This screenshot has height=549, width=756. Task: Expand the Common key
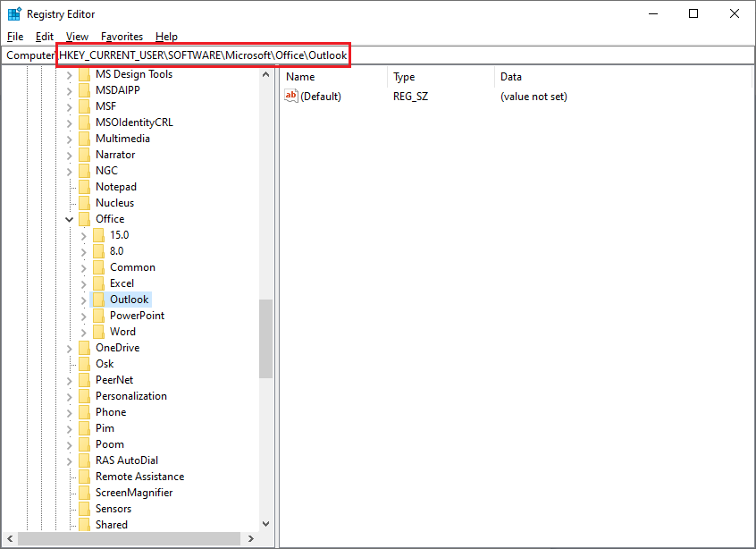pos(83,267)
